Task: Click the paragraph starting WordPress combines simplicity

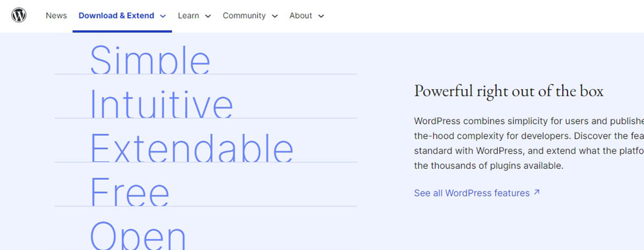Action: tap(529, 144)
